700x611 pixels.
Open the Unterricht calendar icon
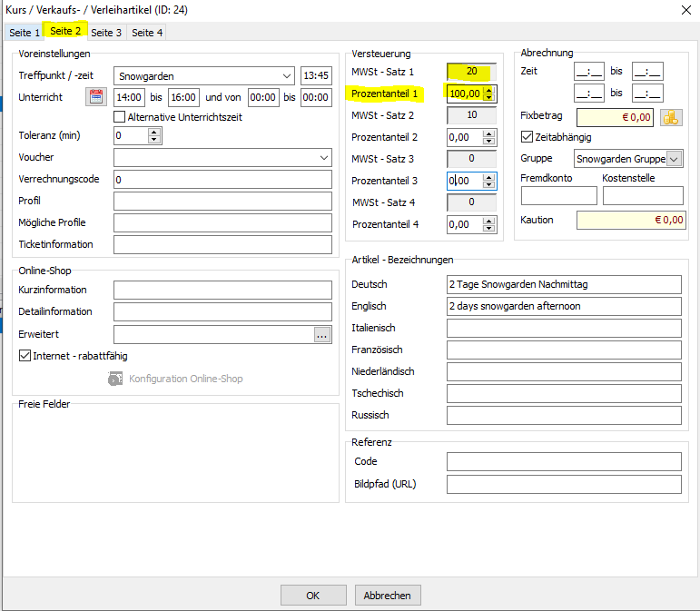point(96,97)
